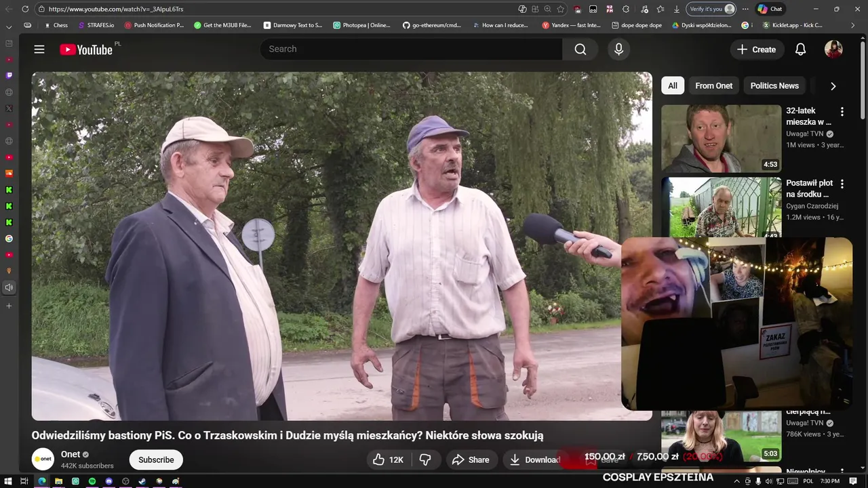
Task: Open the browser favorites list icon
Action: tap(660, 9)
